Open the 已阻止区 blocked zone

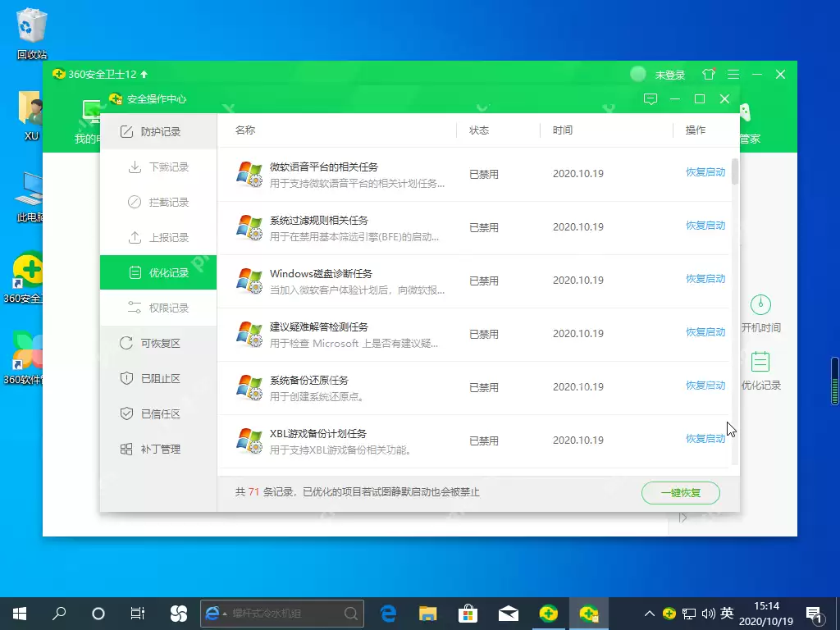[x=151, y=379]
